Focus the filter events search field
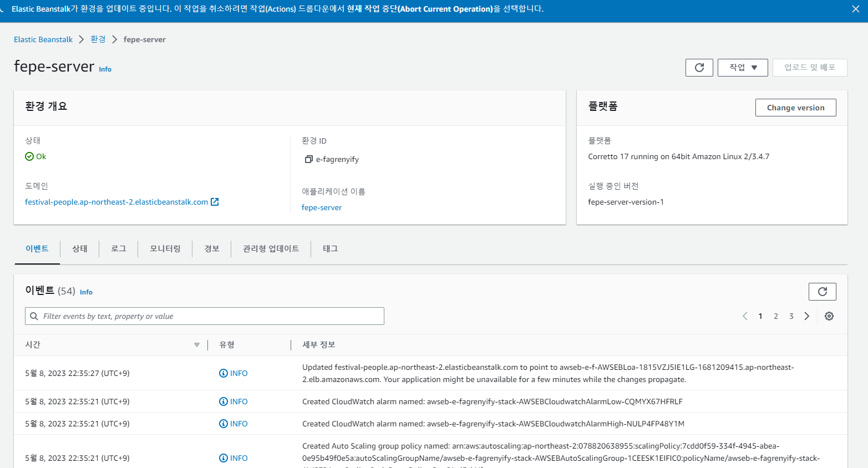The width and height of the screenshot is (868, 468). click(x=205, y=316)
